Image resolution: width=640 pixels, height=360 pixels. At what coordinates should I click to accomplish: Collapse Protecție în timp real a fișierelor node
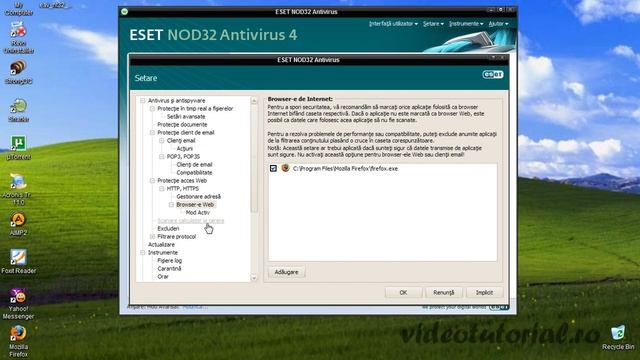pos(152,109)
